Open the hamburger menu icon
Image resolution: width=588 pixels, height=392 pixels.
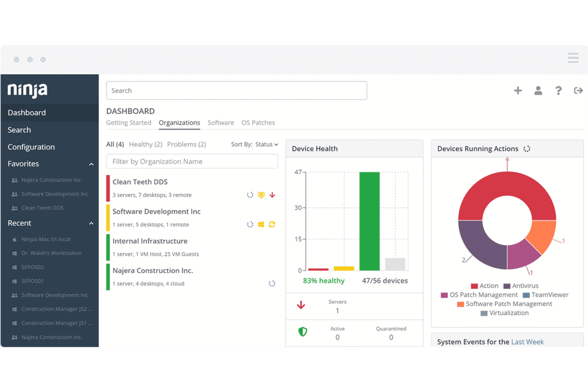click(x=573, y=58)
